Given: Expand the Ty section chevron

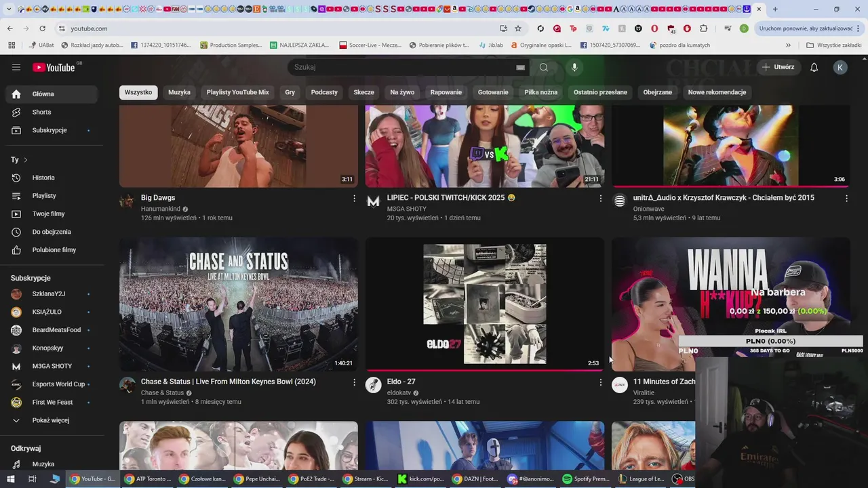Looking at the screenshot, I should 26,160.
